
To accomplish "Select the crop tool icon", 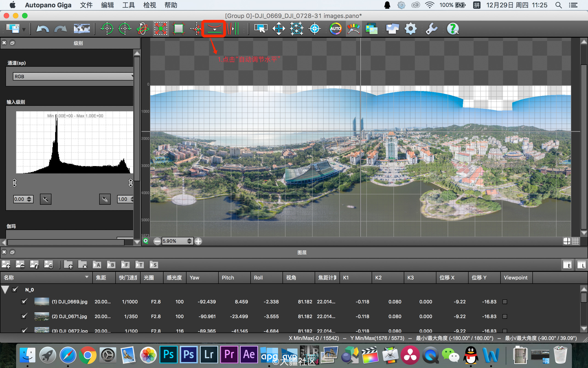I will (x=179, y=29).
